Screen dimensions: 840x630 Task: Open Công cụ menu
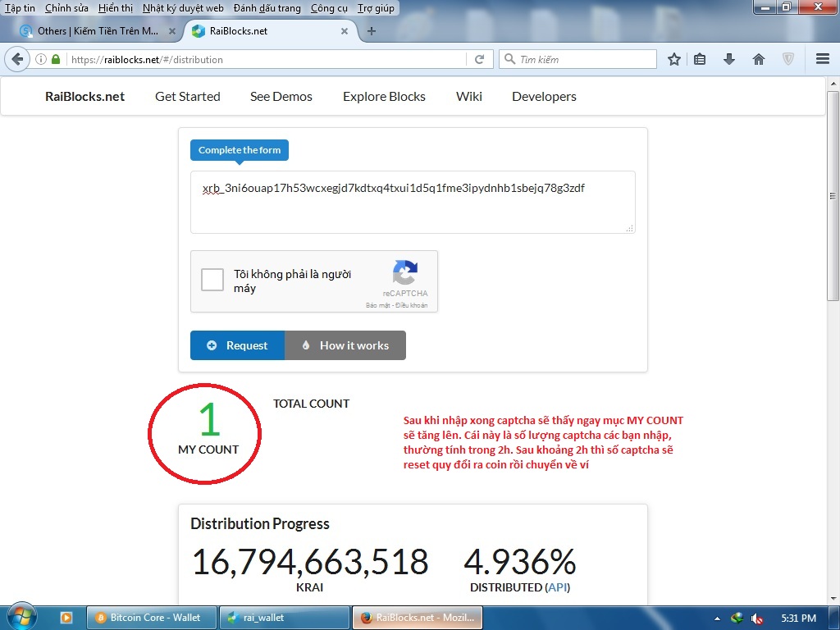tap(329, 8)
